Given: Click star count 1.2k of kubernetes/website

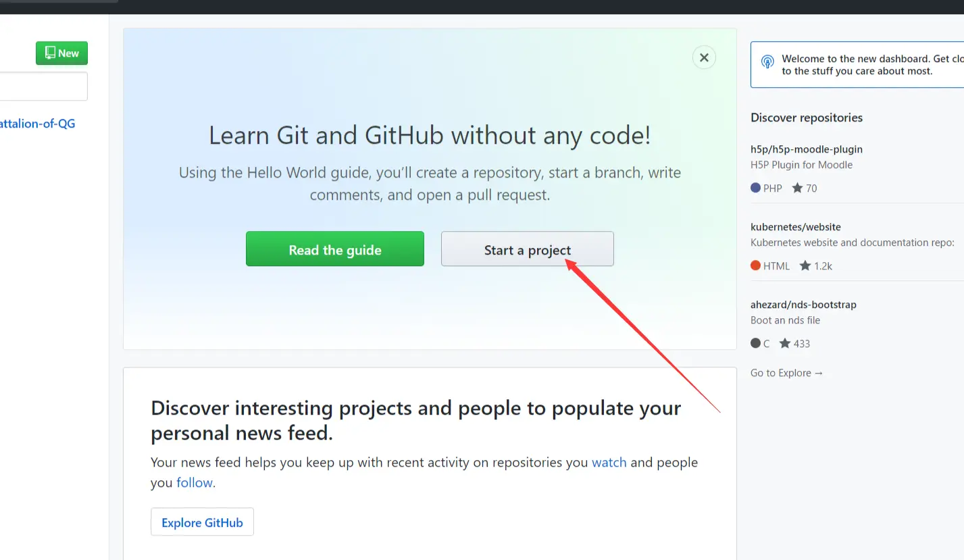Looking at the screenshot, I should pyautogui.click(x=816, y=266).
